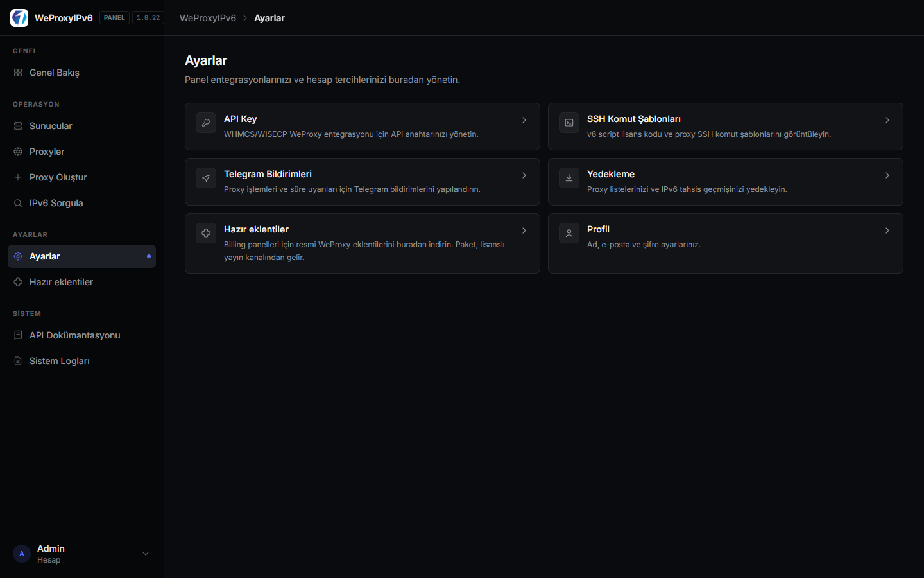Viewport: 924px width, 578px height.
Task: Click the sidebar Hazır eklentiler puzzle icon
Action: point(18,282)
